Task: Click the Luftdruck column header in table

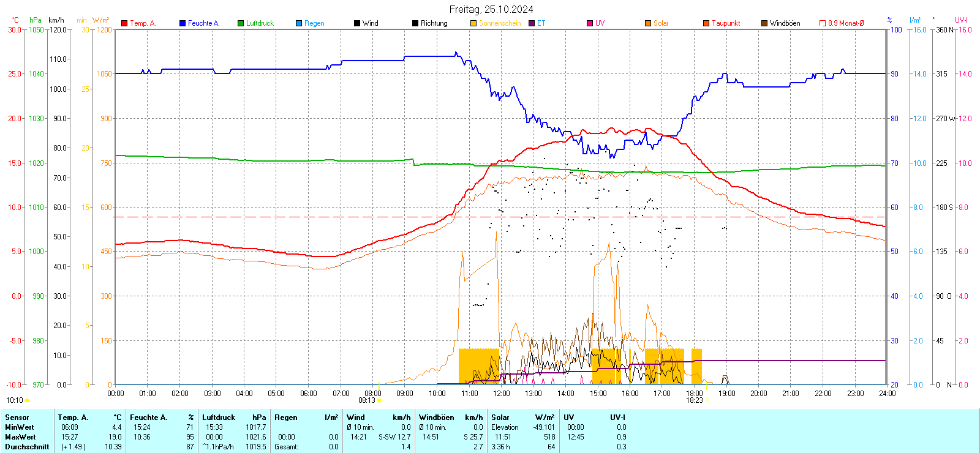Action: point(219,417)
